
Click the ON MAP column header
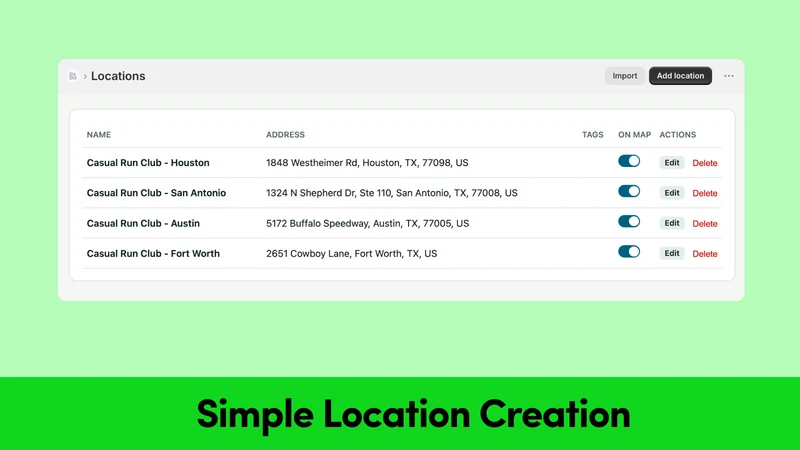click(634, 135)
